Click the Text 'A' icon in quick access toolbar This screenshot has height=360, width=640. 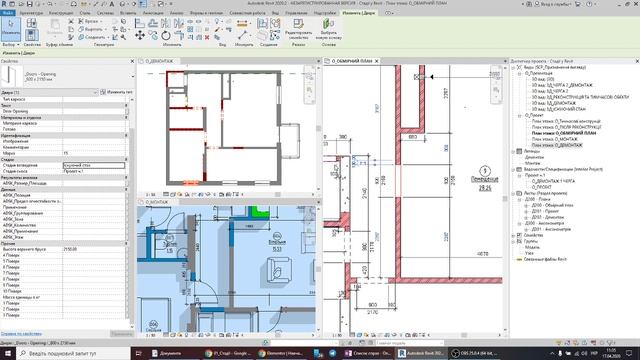point(111,4)
